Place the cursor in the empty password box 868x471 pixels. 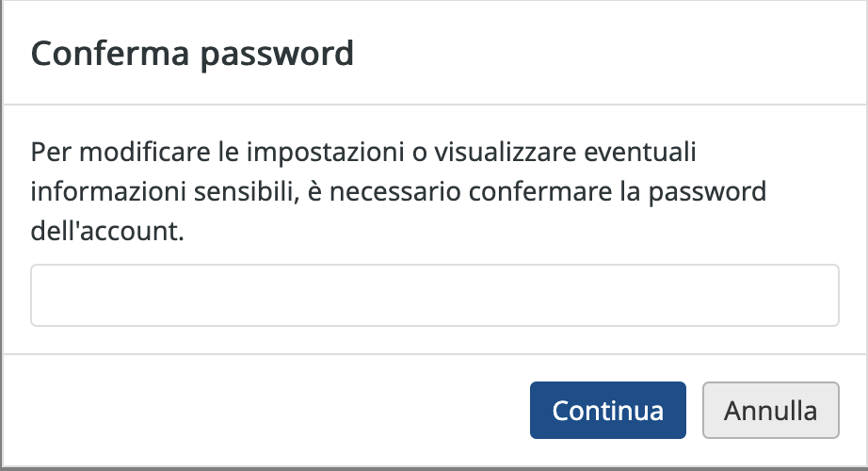[x=435, y=296]
